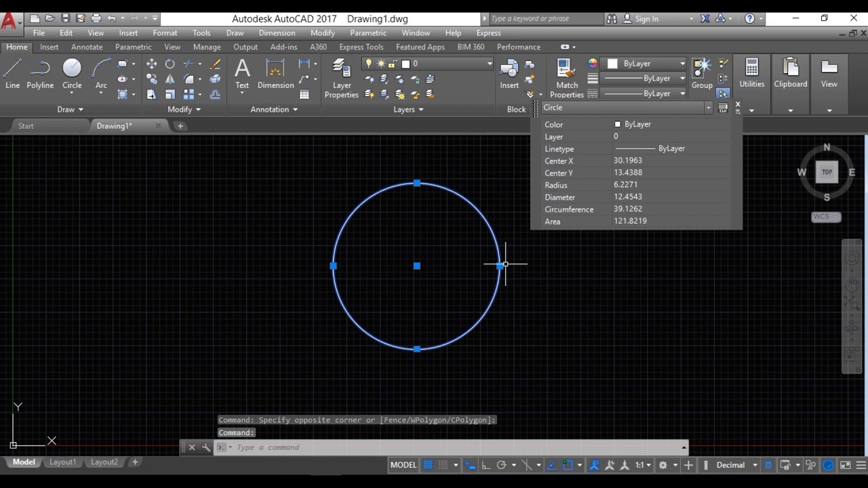Select the Mirror tool icon
This screenshot has width=868, height=488.
170,79
